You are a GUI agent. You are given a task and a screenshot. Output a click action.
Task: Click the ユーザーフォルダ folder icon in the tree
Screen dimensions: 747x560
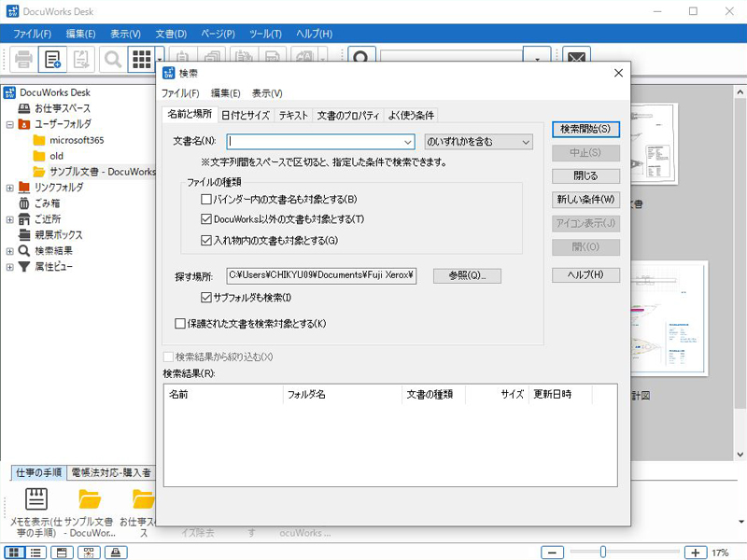[x=24, y=124]
